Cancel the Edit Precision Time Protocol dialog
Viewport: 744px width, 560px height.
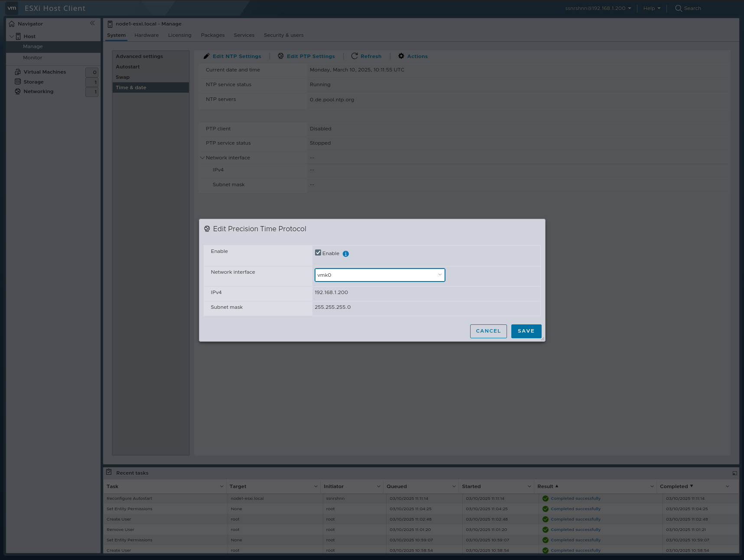488,331
